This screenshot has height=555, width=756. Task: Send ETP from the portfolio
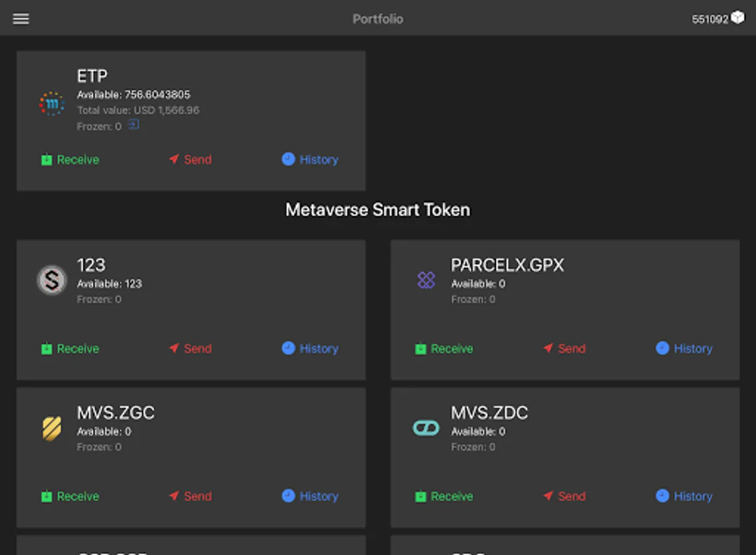(x=191, y=160)
